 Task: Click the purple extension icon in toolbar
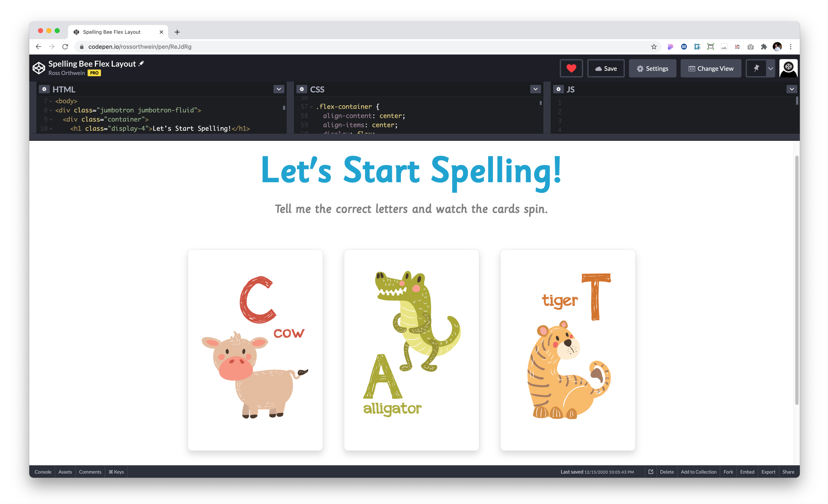click(670, 47)
